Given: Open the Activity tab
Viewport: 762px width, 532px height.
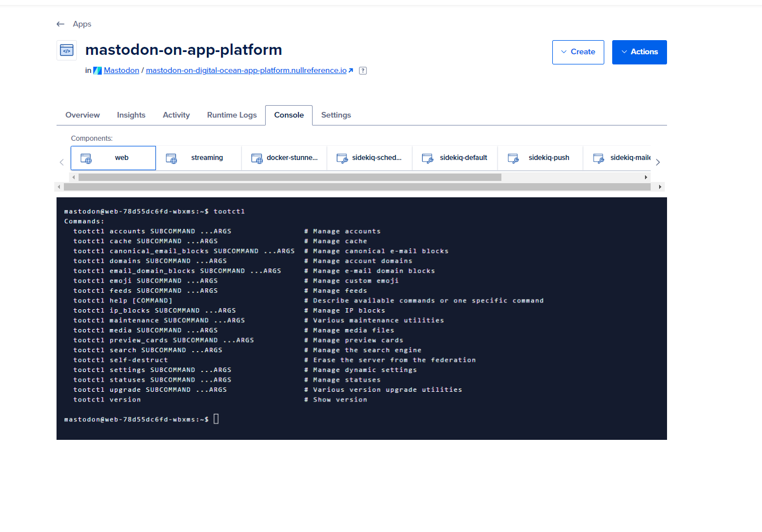Looking at the screenshot, I should [176, 115].
